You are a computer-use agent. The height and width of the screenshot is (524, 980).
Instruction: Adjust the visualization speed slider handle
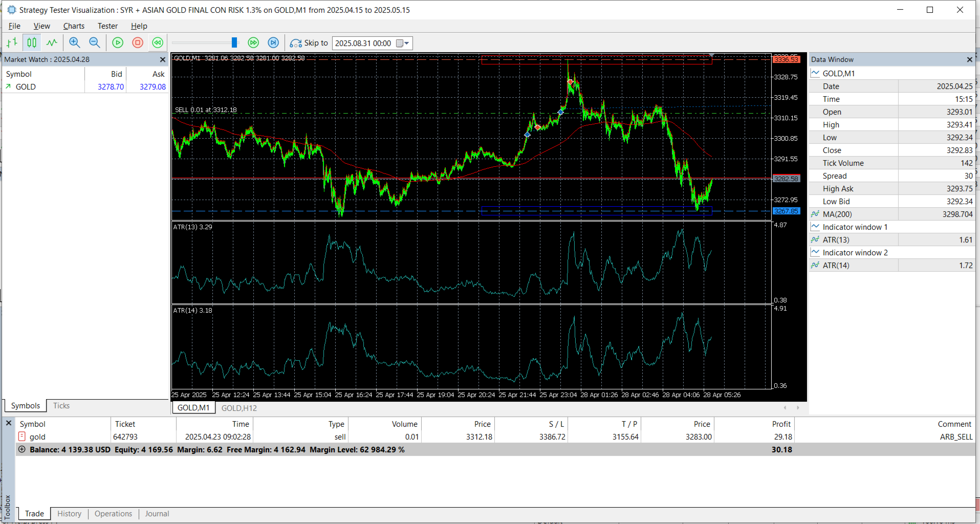[234, 42]
